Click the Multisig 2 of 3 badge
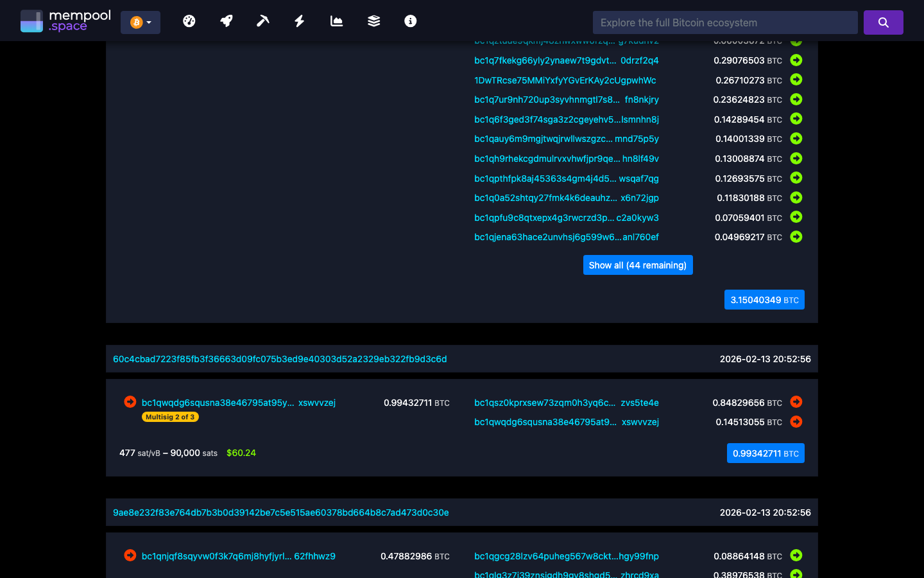The width and height of the screenshot is (924, 578). pyautogui.click(x=170, y=417)
